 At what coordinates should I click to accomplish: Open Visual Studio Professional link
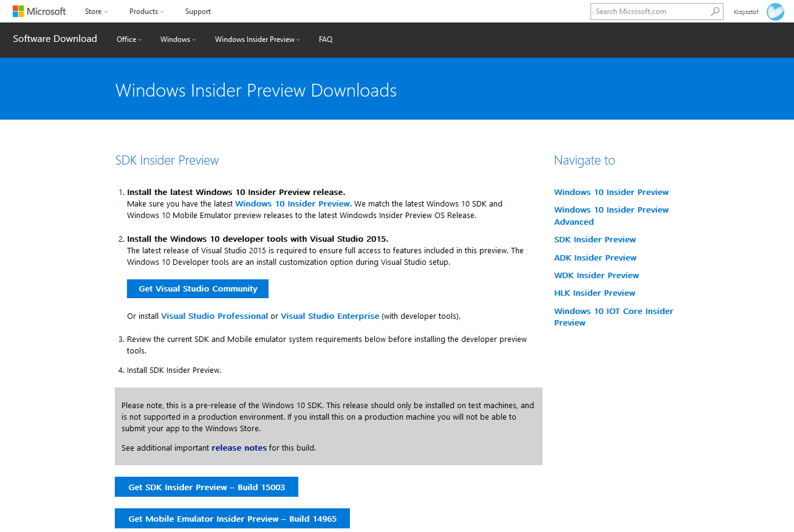coord(214,316)
